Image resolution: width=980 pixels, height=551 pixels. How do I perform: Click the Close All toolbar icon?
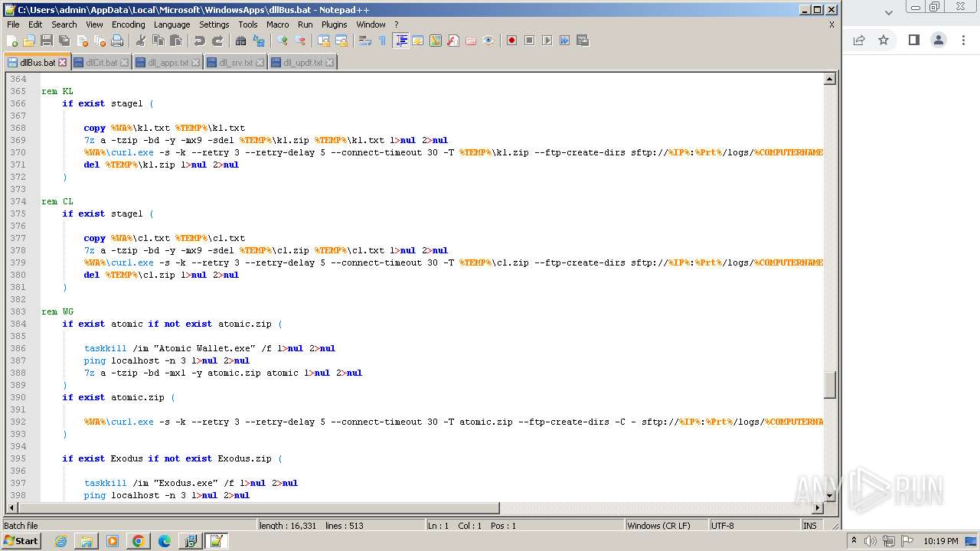pos(100,41)
